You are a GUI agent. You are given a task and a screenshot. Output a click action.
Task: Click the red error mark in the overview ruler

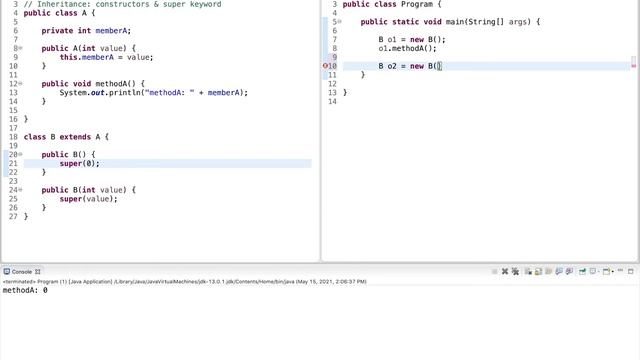[633, 66]
